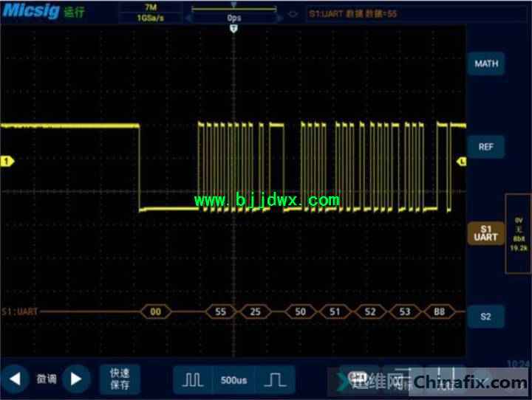The width and height of the screenshot is (532, 400).
Task: Tap the run status indicator
Action: pos(74,12)
